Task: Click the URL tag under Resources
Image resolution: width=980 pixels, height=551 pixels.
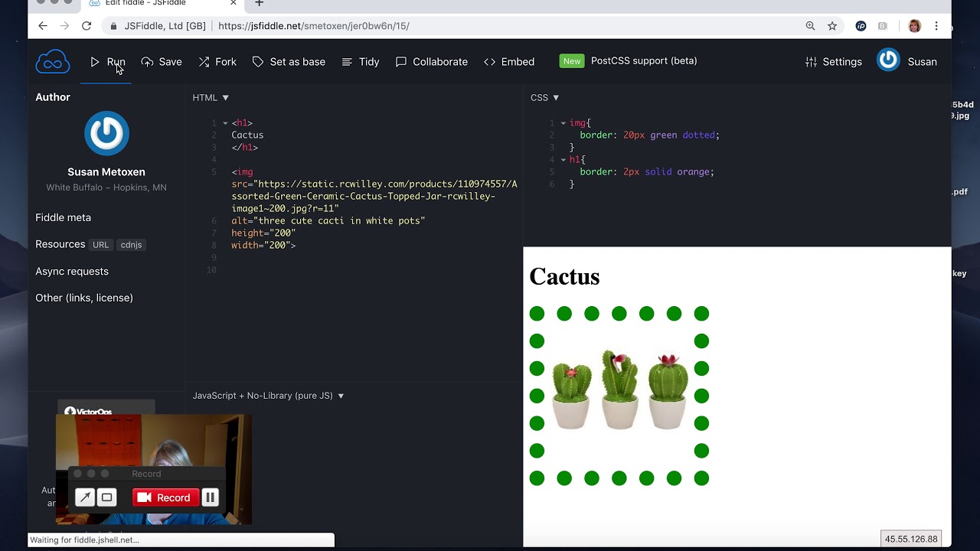Action: [x=101, y=245]
